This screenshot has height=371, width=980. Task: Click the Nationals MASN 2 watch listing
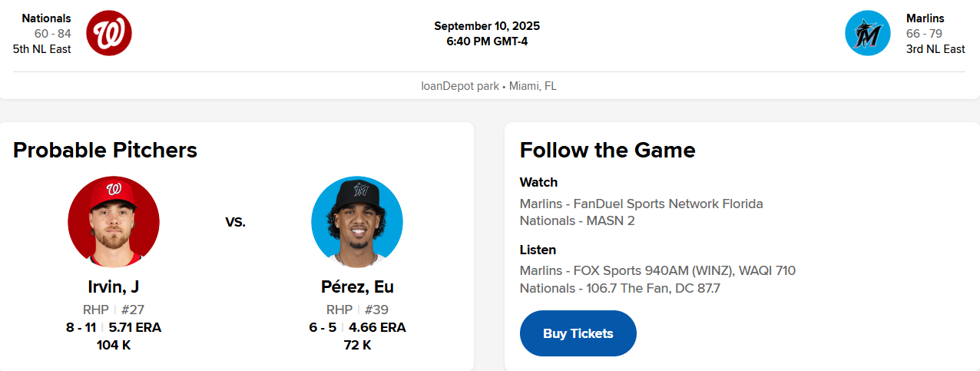tap(577, 220)
